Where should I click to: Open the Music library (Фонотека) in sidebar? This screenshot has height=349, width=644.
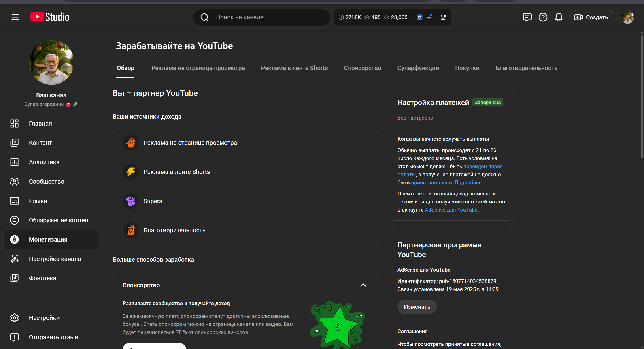(43, 278)
